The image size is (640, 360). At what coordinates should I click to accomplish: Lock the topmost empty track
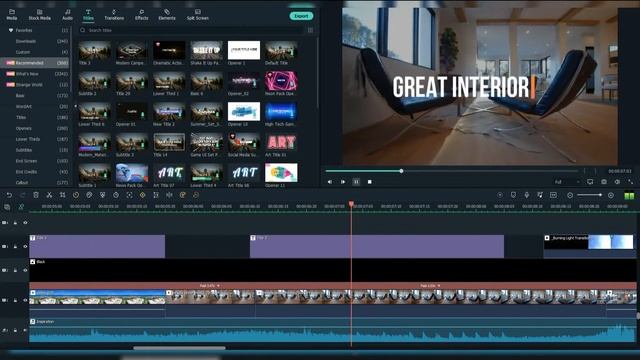tap(15, 223)
